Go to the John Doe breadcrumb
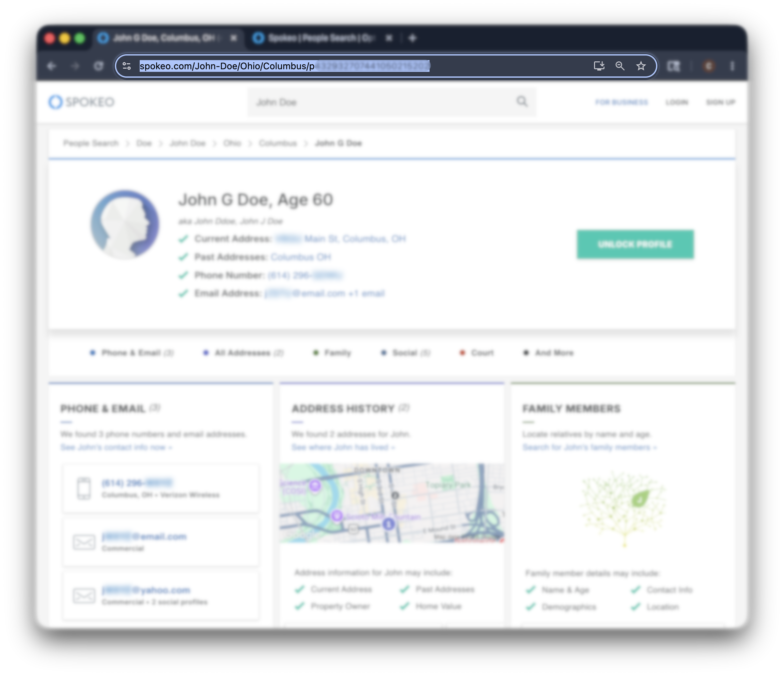 pyautogui.click(x=188, y=143)
